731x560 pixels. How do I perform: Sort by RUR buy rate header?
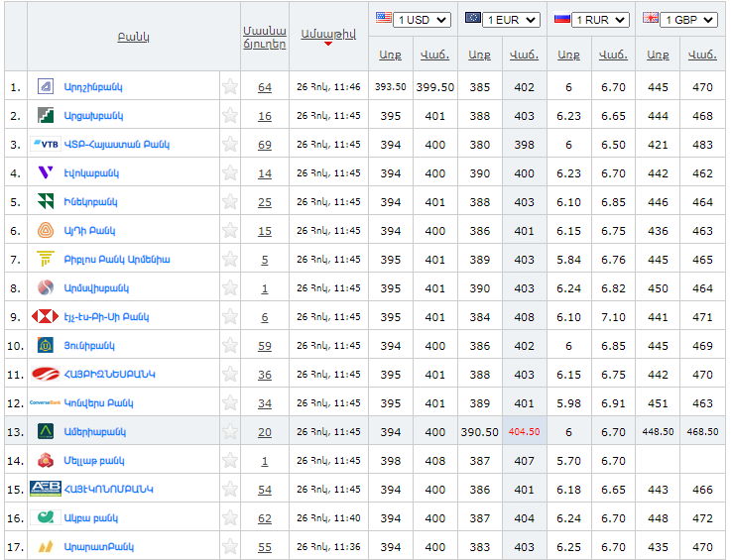click(x=568, y=55)
